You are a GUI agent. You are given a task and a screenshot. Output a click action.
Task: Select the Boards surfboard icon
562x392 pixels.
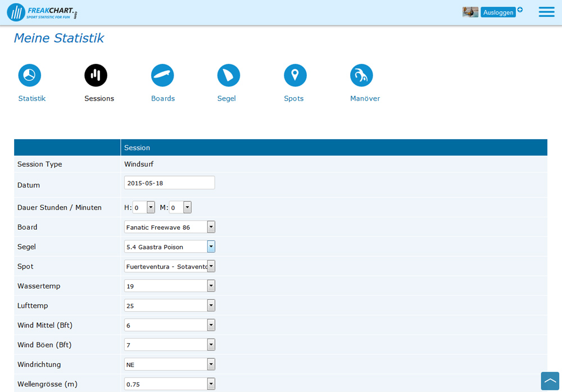[162, 75]
